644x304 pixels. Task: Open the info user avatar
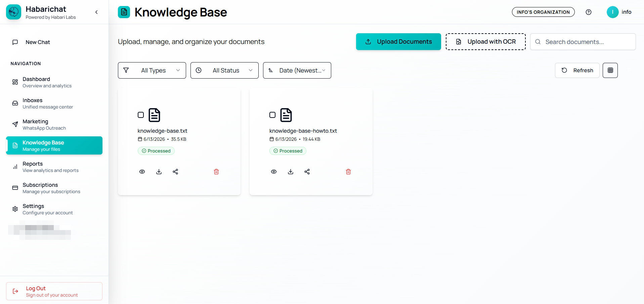(612, 12)
